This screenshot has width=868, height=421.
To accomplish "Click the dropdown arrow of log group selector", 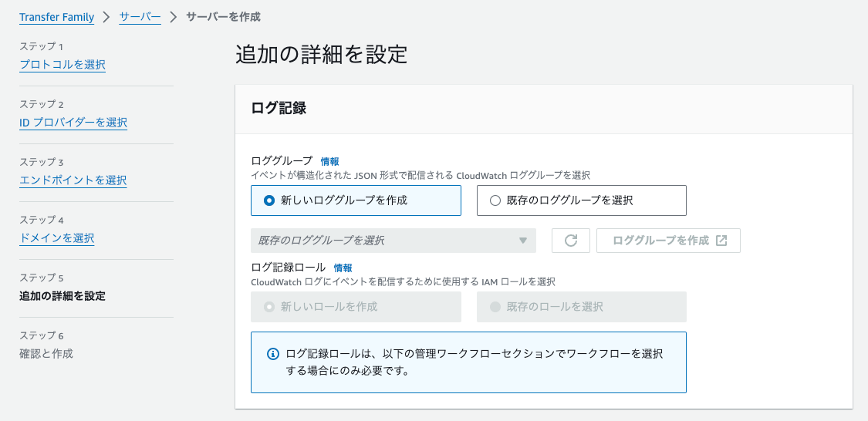I will pyautogui.click(x=523, y=241).
